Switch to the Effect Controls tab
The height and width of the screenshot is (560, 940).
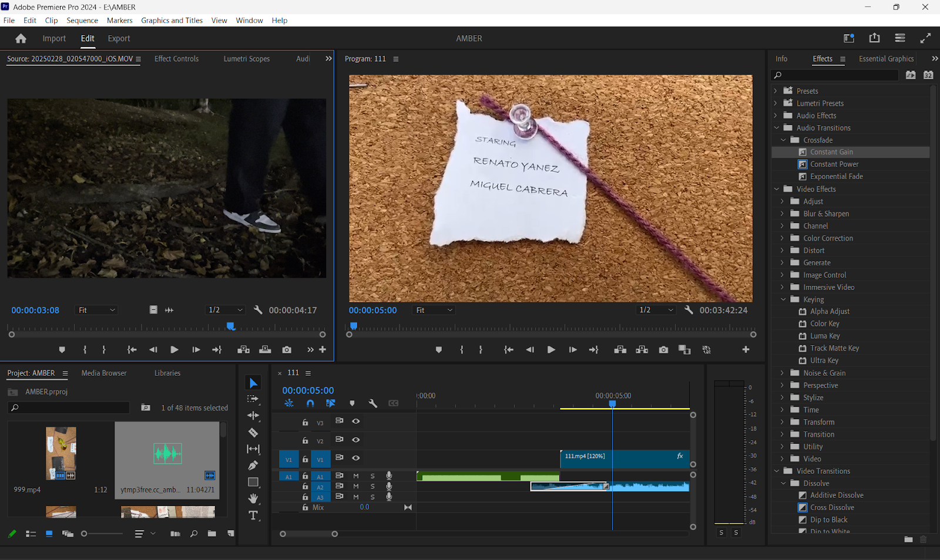(x=176, y=59)
